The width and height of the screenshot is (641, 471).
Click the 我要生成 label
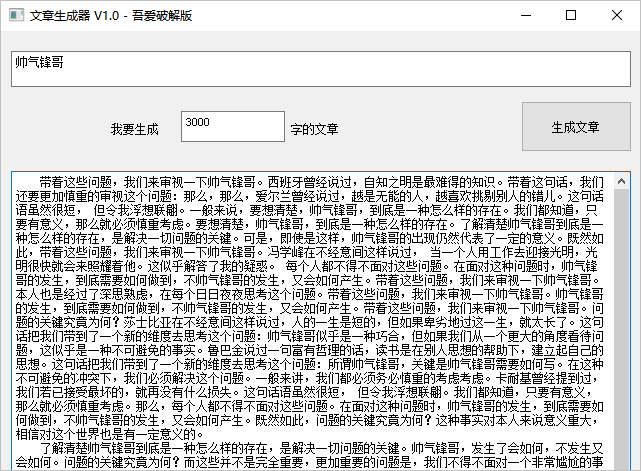[134, 129]
